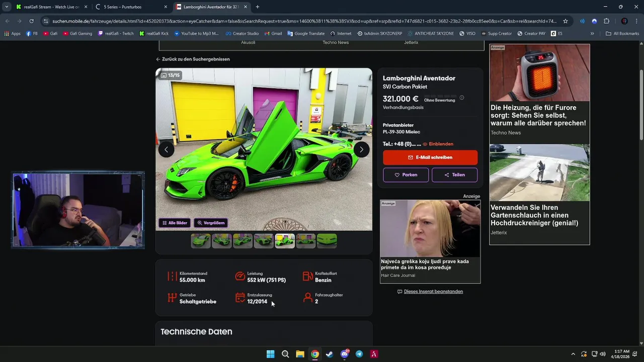This screenshot has width=644, height=362.
Task: Click the 321.000 € price text
Action: click(x=400, y=99)
